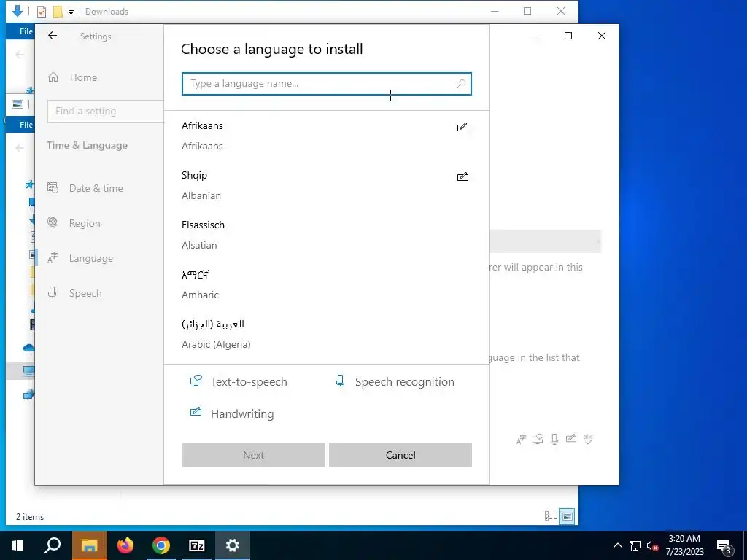Click the Home house icon

click(53, 77)
